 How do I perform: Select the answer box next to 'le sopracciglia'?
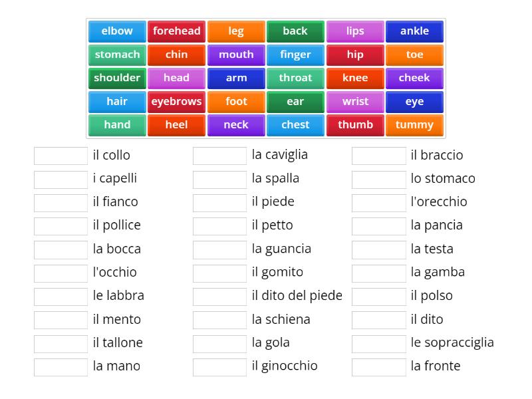pyautogui.click(x=379, y=343)
